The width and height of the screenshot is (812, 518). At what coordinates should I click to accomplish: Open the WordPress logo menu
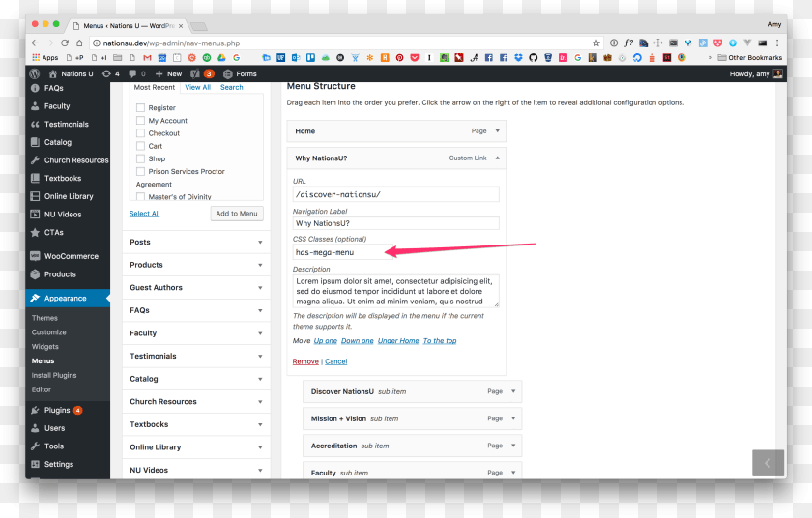click(35, 74)
